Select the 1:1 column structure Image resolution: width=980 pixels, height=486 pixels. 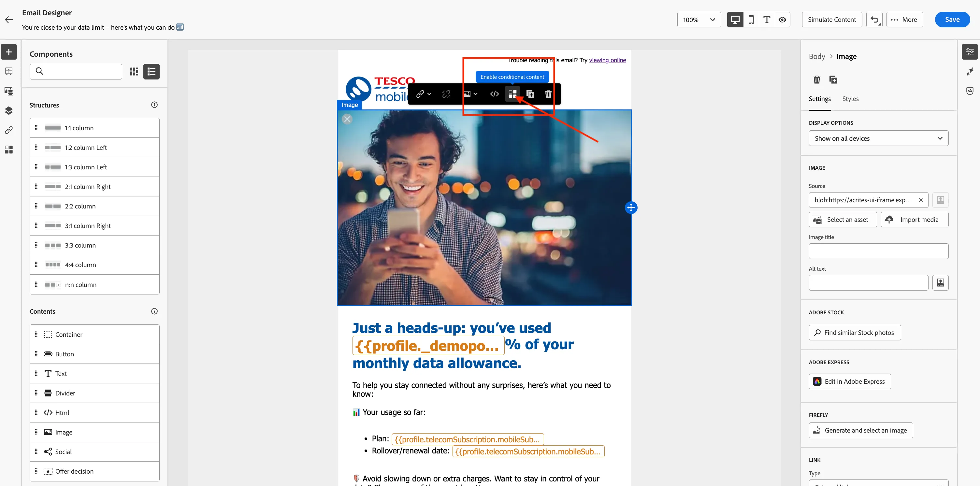pos(94,128)
